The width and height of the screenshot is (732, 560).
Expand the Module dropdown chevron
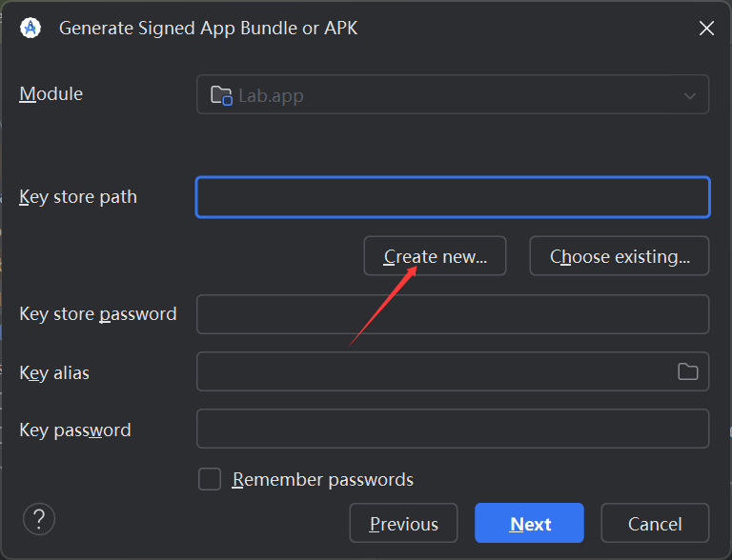[690, 95]
